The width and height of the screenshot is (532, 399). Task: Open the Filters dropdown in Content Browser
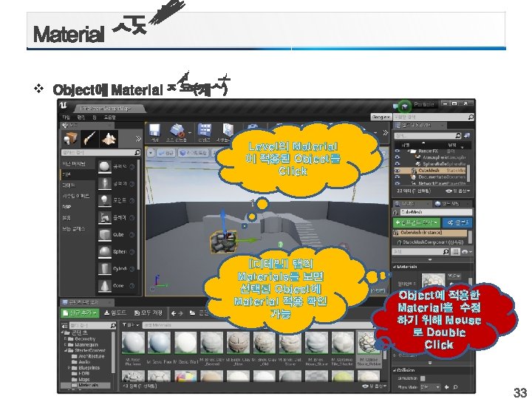(130, 325)
